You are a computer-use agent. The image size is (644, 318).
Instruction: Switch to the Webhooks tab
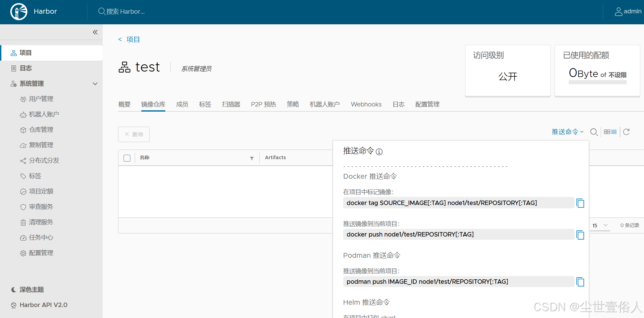click(x=366, y=104)
